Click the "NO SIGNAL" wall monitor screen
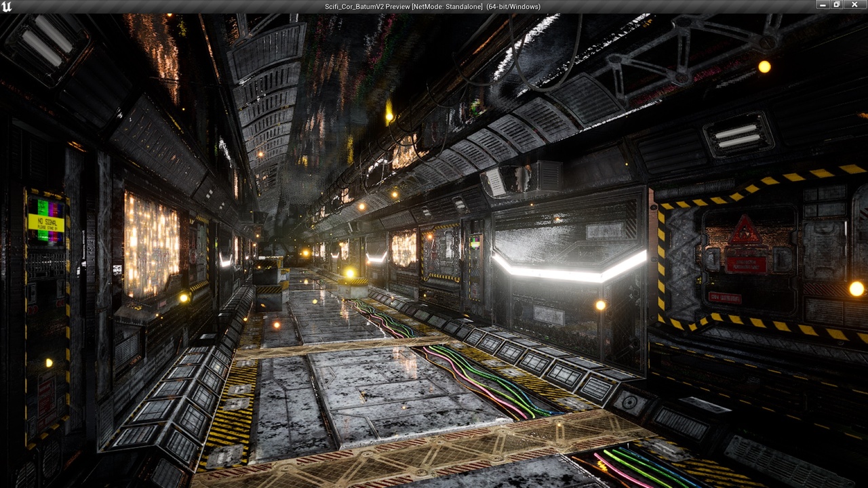 (x=46, y=221)
